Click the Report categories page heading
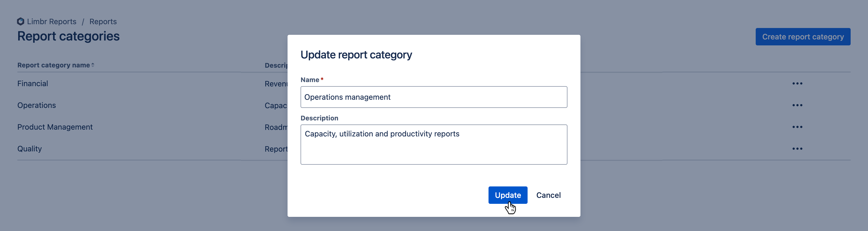The image size is (868, 231). tap(68, 36)
